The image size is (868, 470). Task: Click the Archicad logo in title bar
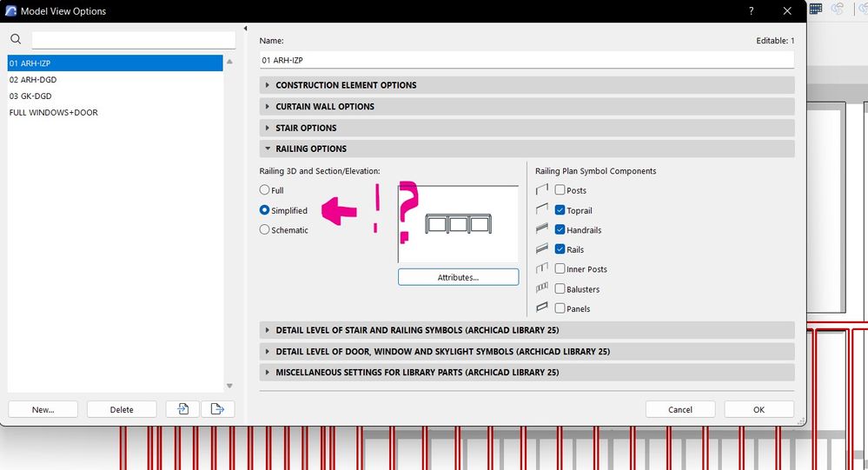pyautogui.click(x=10, y=11)
